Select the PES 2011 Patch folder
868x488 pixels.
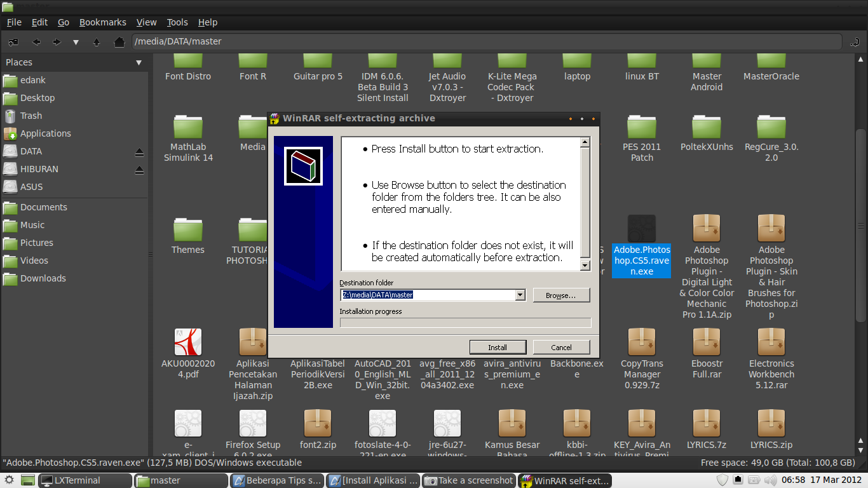coord(642,127)
